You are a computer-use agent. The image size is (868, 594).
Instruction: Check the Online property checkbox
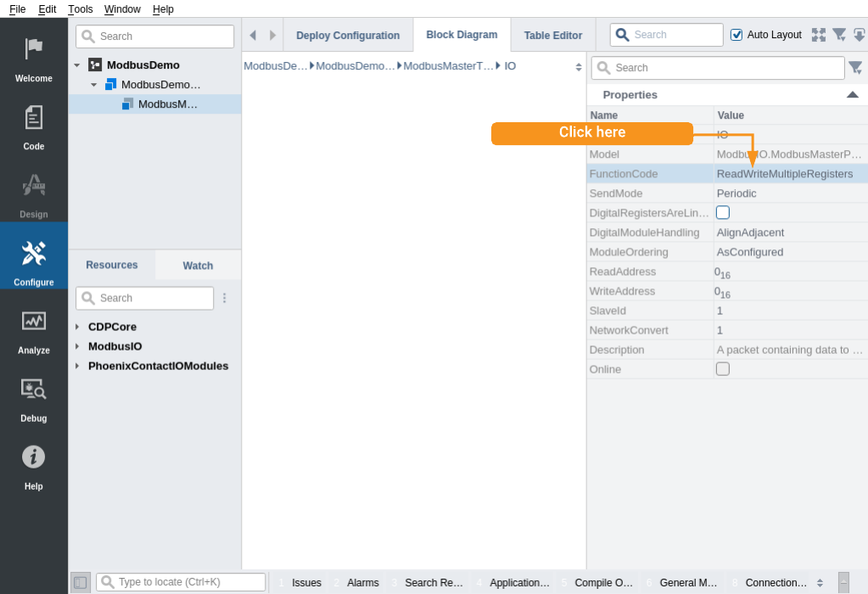pos(723,369)
